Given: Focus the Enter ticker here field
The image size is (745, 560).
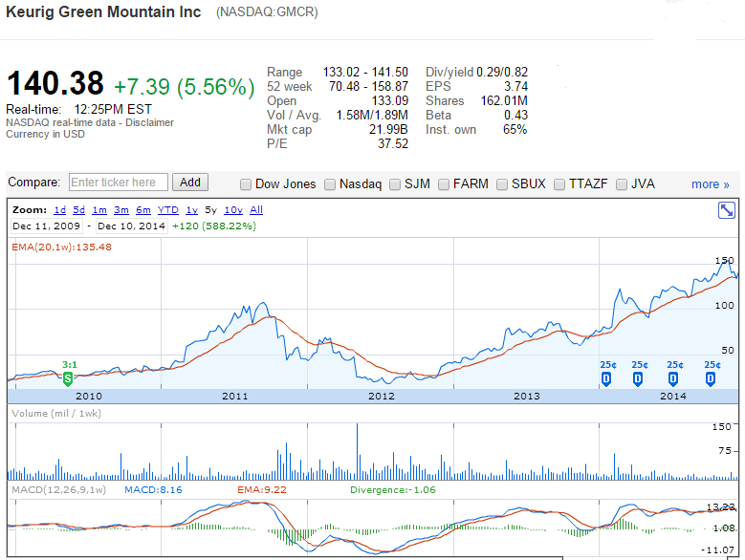Looking at the screenshot, I should point(119,183).
